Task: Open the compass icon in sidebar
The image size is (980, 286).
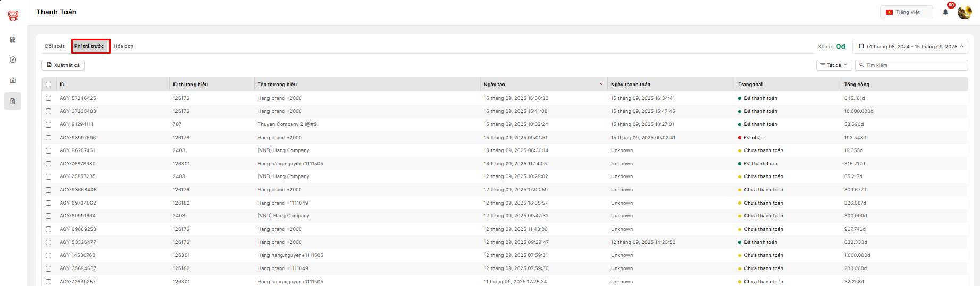Action: click(13, 60)
